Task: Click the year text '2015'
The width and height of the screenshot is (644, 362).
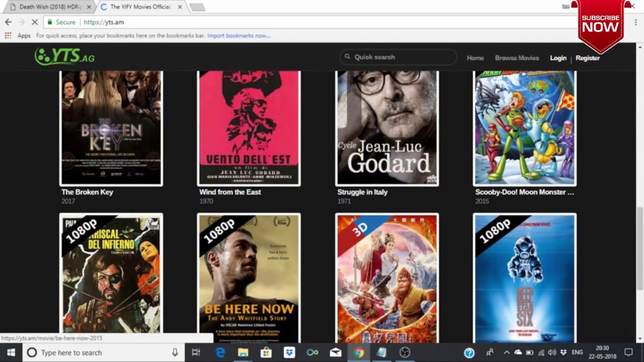Action: pyautogui.click(x=481, y=201)
